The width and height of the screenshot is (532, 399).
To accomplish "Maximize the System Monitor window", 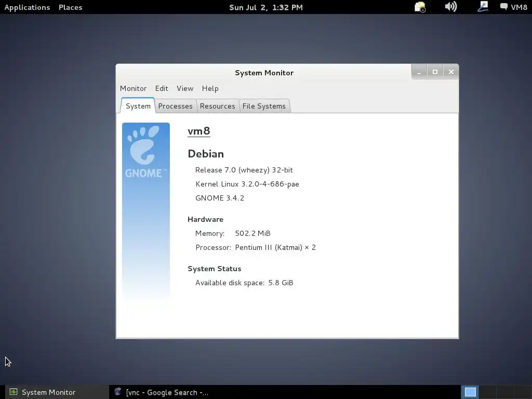I will click(x=435, y=72).
